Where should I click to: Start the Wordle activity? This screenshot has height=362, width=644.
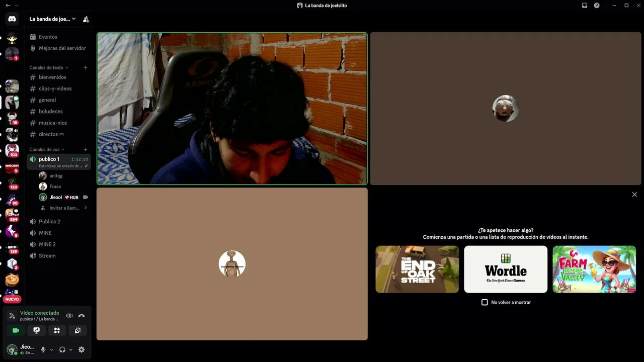pos(506,269)
